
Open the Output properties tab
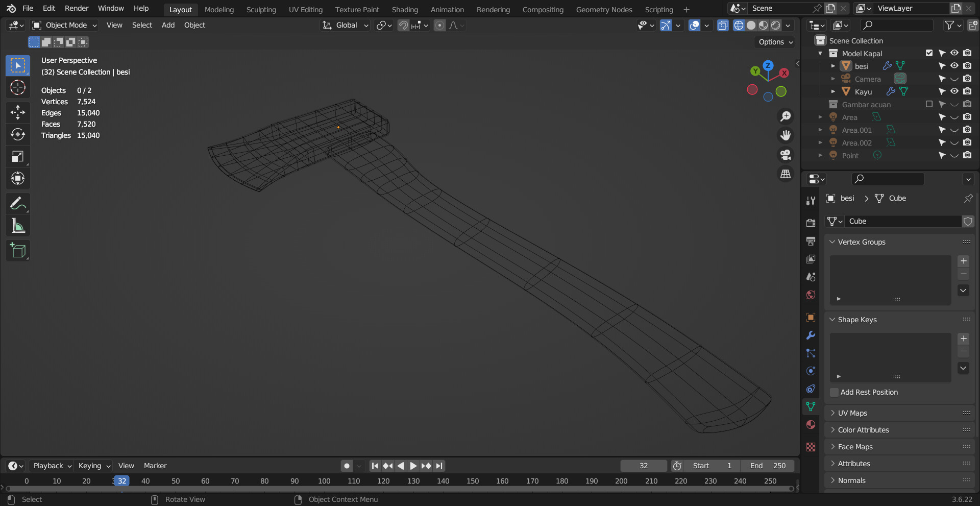[811, 241]
